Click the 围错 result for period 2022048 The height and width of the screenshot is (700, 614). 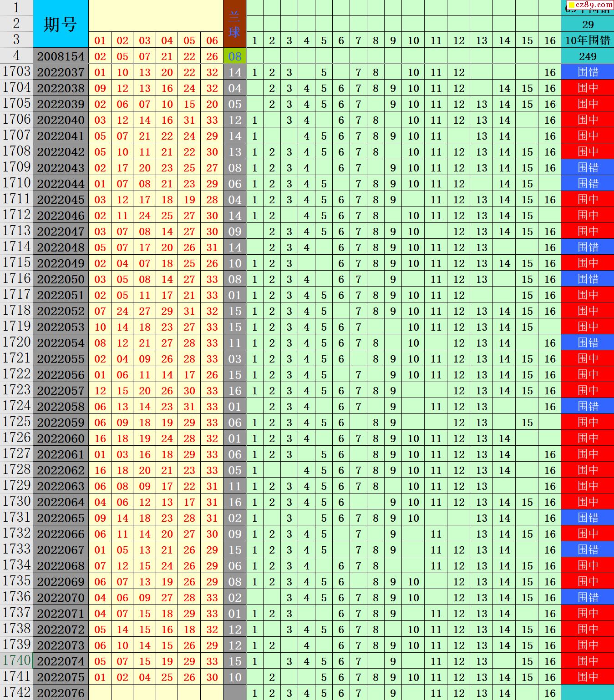point(588,247)
